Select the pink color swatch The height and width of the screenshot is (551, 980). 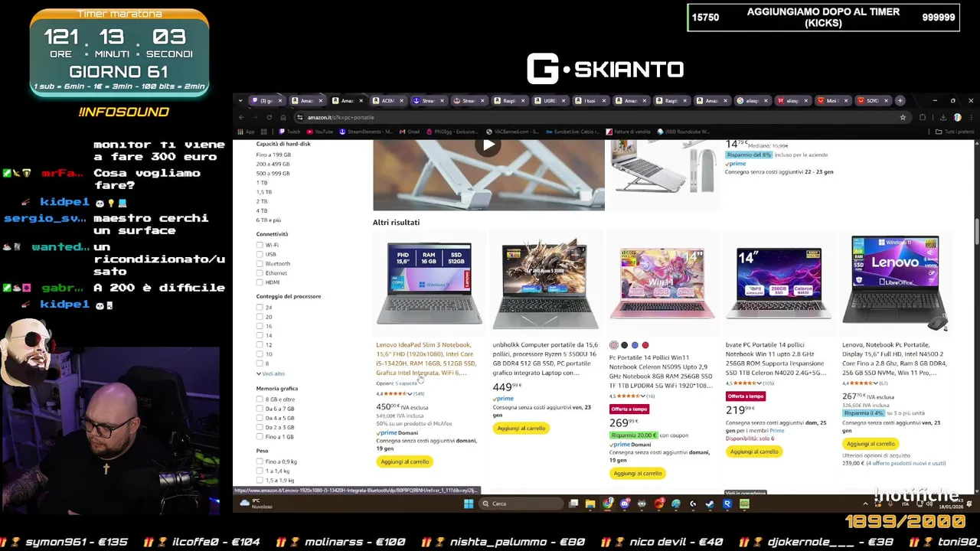614,345
